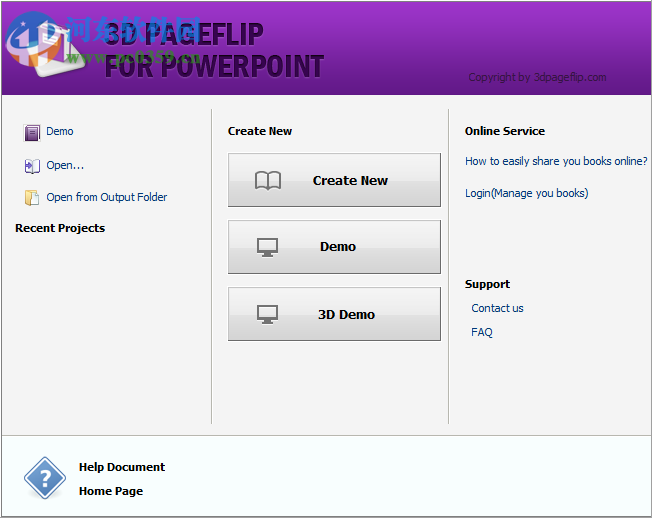652x518 pixels.
Task: Launch the Create New button
Action: pyautogui.click(x=334, y=180)
